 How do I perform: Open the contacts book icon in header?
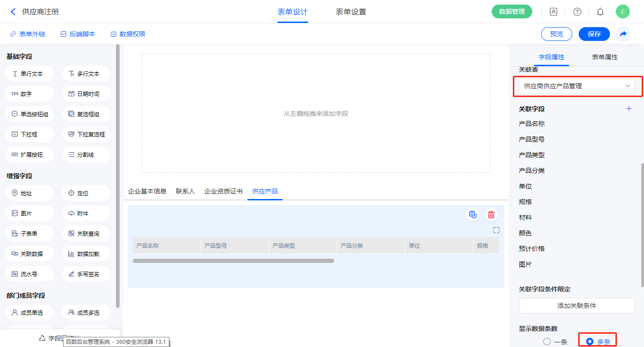[x=553, y=12]
